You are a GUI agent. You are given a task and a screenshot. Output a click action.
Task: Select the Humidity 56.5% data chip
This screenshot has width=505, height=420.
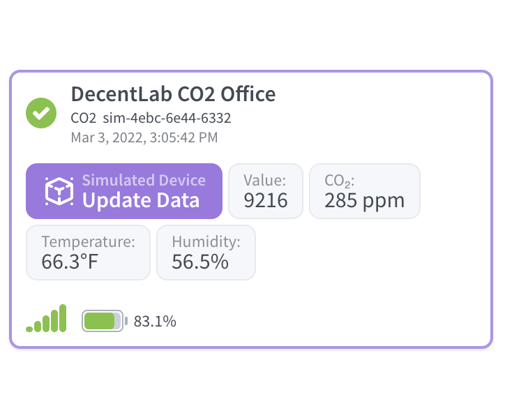206,253
